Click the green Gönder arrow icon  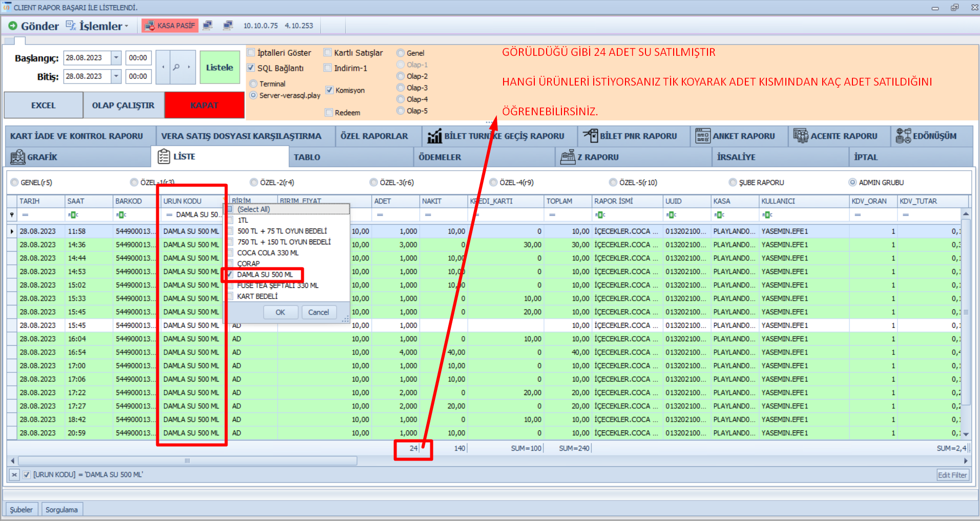pos(13,26)
